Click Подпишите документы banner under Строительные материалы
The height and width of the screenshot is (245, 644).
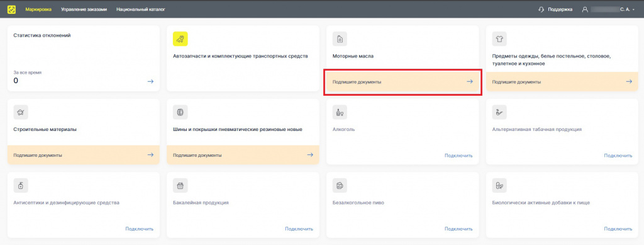(84, 155)
